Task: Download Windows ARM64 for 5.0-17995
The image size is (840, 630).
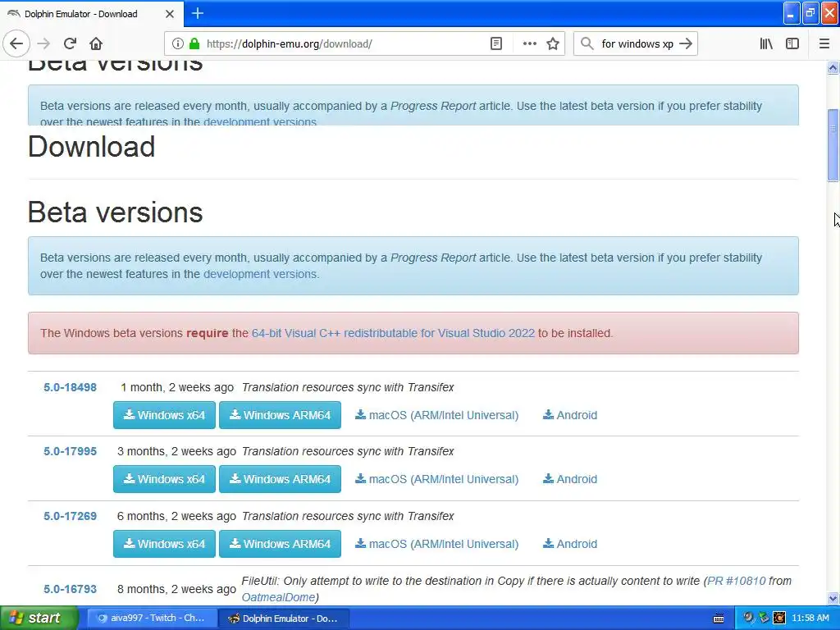Action: [281, 479]
